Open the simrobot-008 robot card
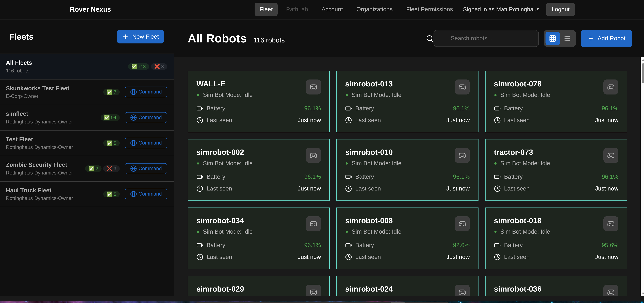 click(x=407, y=238)
